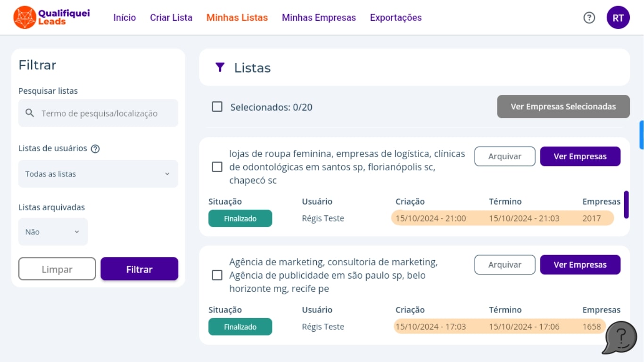This screenshot has height=362, width=644.
Task: Click the purple vertical bar beside first list's Empresas
Action: coord(626,205)
